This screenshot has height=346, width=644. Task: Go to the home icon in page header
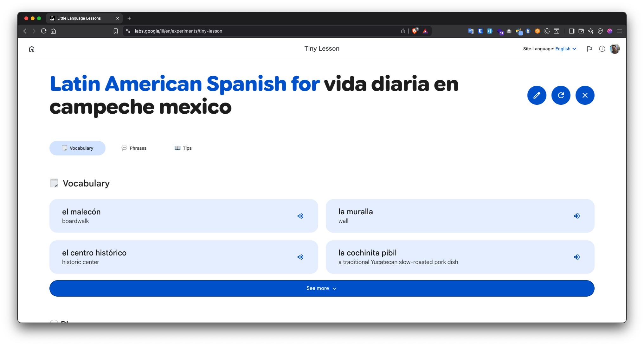(32, 49)
